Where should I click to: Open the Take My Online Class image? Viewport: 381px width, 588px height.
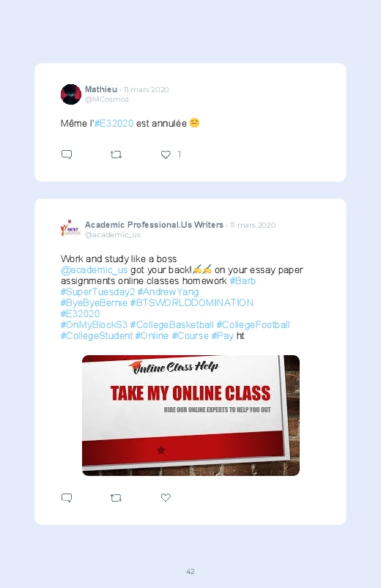point(190,415)
